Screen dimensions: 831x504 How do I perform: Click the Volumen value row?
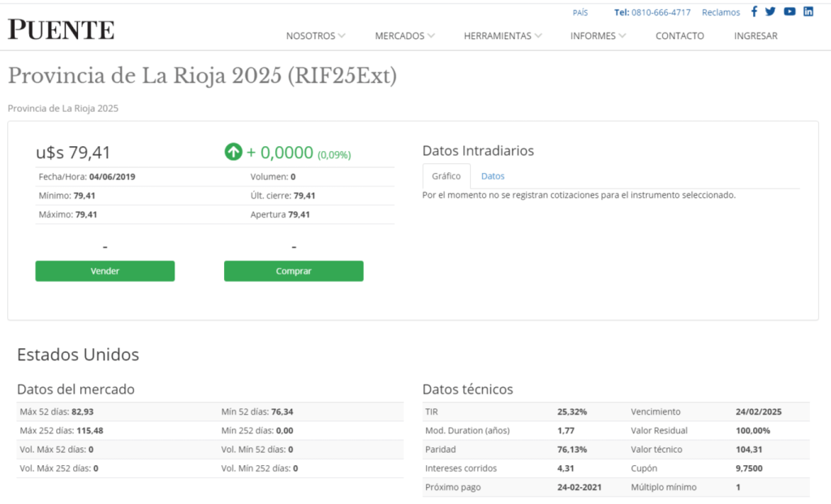click(273, 176)
